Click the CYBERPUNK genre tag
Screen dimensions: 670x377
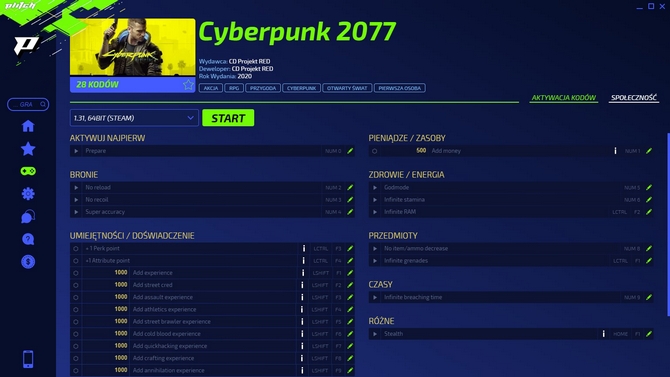coord(301,88)
